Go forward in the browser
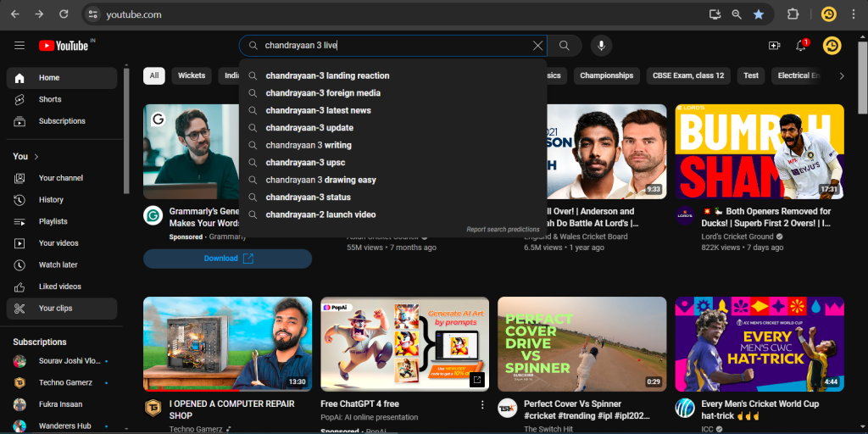The image size is (868, 434). tap(39, 14)
